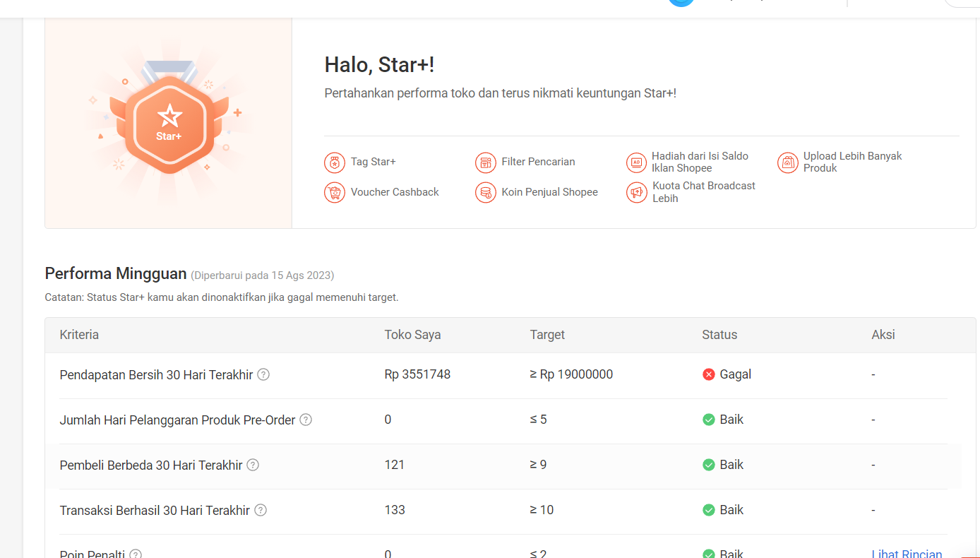The height and width of the screenshot is (558, 980).
Task: Click the Upload Lebih Banyak Produk icon
Action: (x=788, y=162)
